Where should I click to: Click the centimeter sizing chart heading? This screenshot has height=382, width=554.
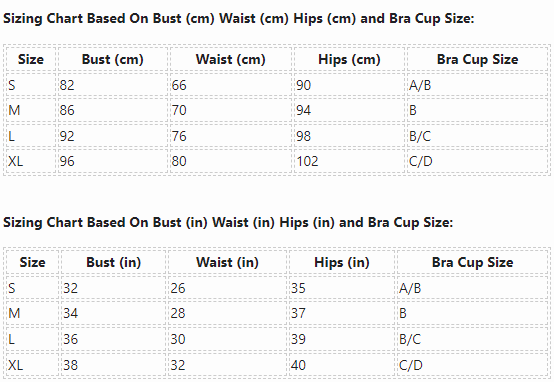[238, 18]
